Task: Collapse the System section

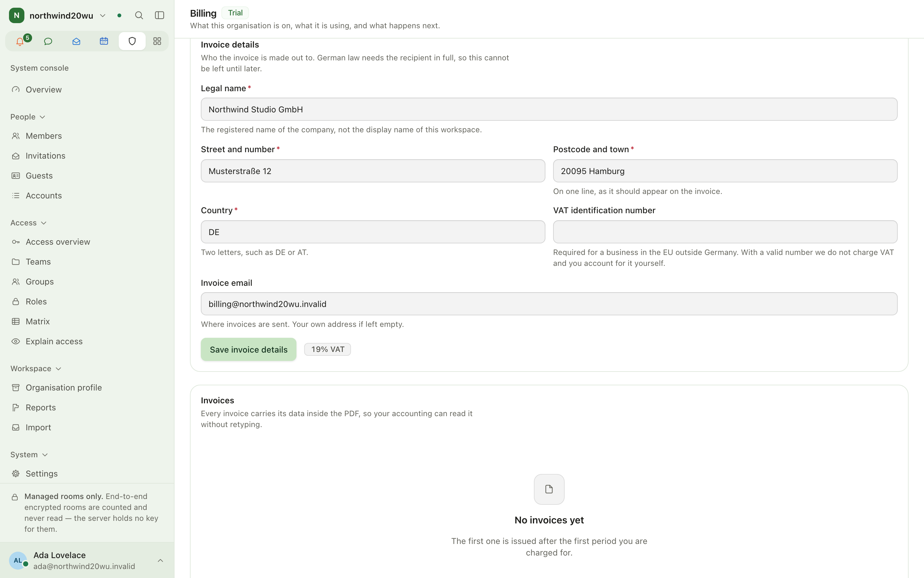Action: click(29, 454)
